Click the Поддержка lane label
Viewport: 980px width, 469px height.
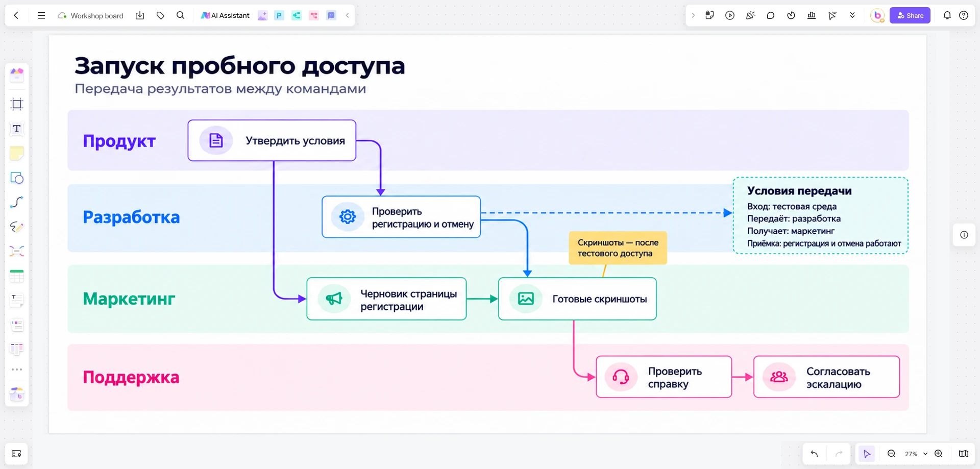131,377
